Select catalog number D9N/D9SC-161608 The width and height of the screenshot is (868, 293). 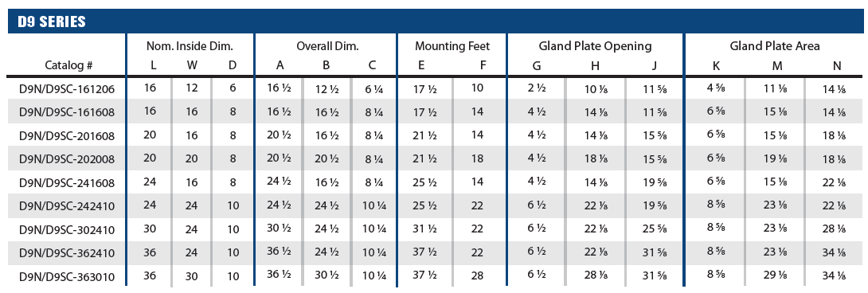67,112
